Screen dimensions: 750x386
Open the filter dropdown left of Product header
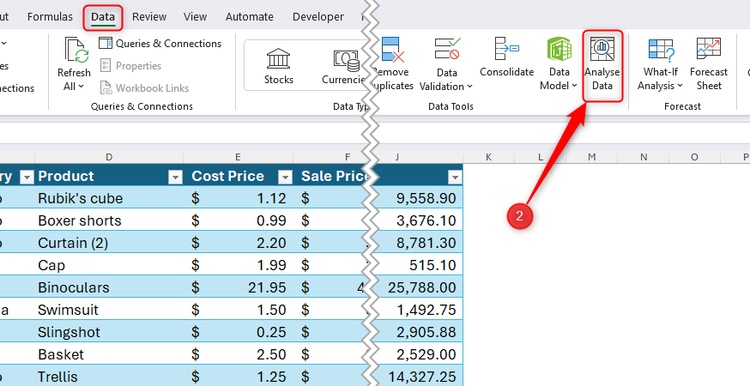[27, 177]
